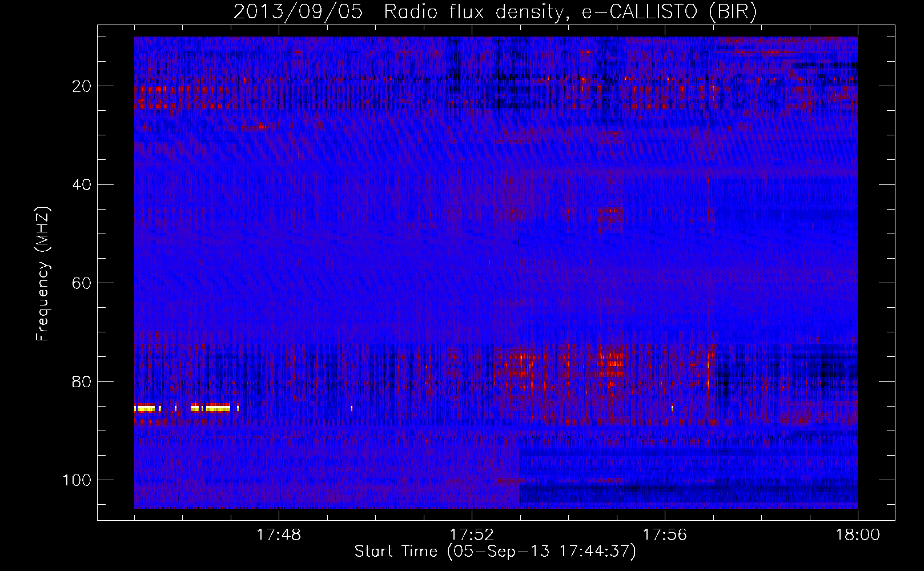Image resolution: width=924 pixels, height=571 pixels.
Task: Click the 'Frequency (MHZ)' axis label
Action: pyautogui.click(x=43, y=274)
